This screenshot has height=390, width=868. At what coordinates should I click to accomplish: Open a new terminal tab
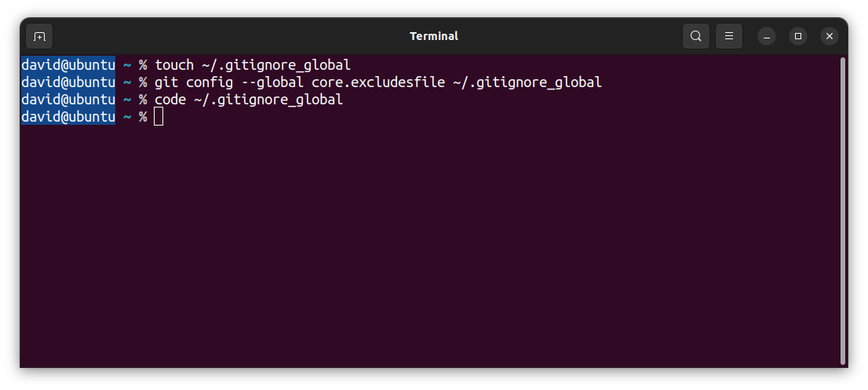pos(39,36)
